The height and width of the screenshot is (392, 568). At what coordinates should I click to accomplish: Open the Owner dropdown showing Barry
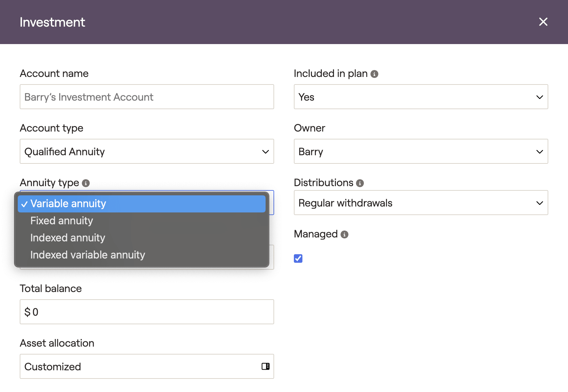click(421, 151)
